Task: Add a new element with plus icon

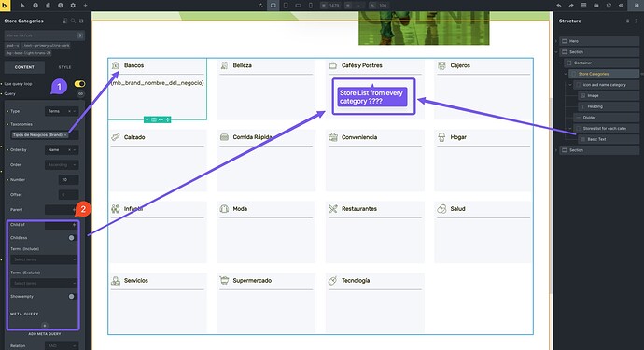Action: tap(86, 6)
